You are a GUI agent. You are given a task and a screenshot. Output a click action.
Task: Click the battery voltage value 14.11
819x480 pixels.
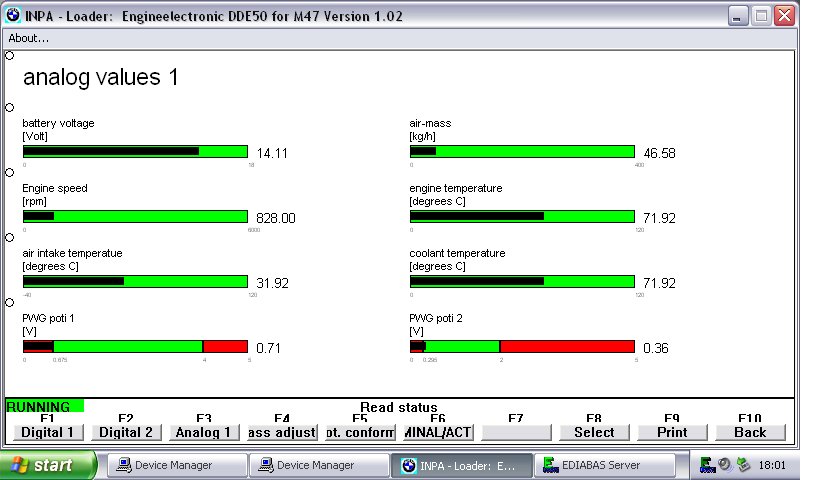272,153
